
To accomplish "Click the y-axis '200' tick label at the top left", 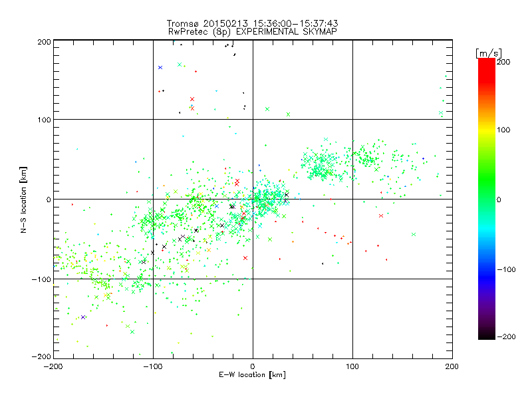I will pos(44,42).
